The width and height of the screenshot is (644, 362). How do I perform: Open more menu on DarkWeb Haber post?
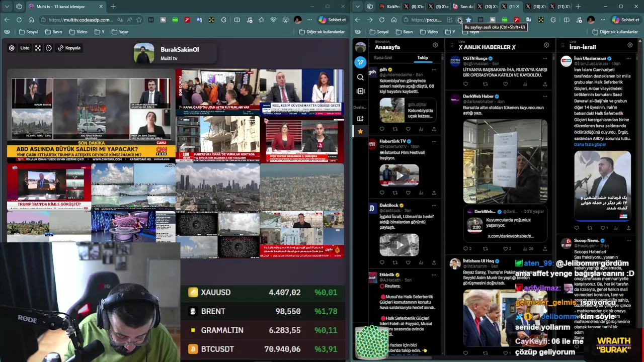[545, 96]
